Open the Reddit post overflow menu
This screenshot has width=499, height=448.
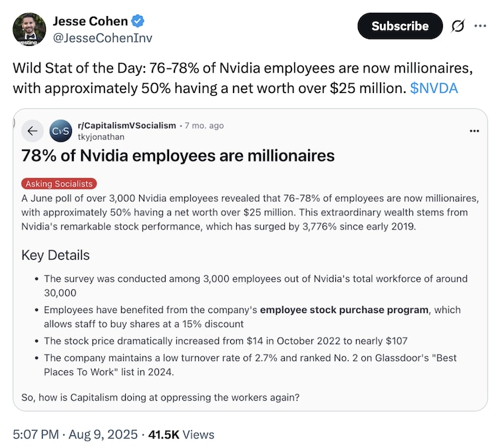[x=474, y=131]
